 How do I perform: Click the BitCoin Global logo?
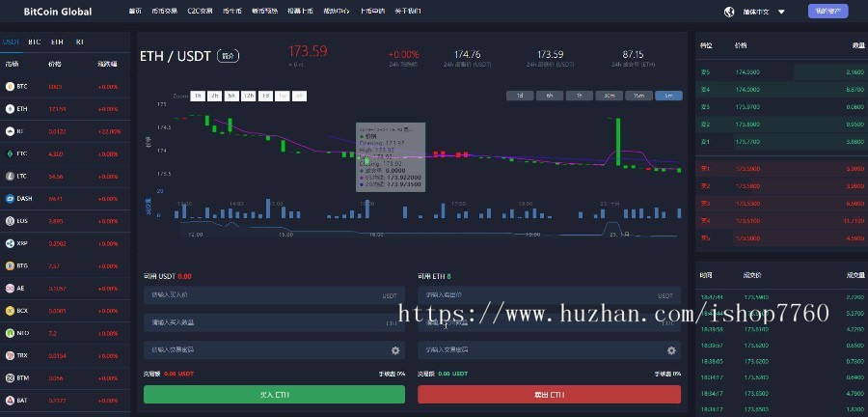(58, 12)
